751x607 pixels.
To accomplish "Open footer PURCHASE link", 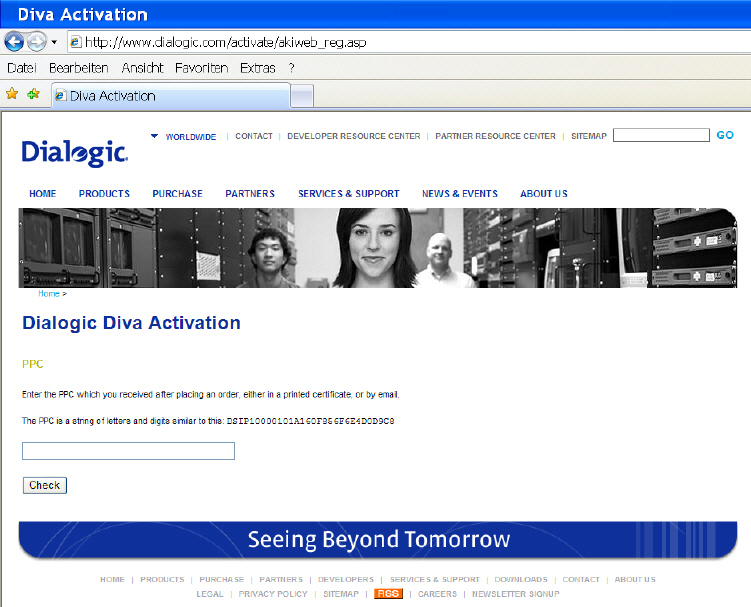I will tap(222, 579).
